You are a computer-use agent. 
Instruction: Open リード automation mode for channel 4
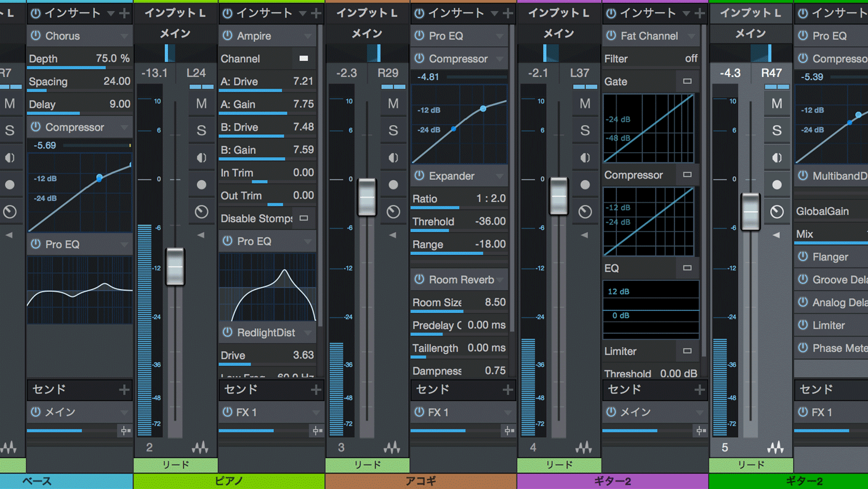point(559,465)
